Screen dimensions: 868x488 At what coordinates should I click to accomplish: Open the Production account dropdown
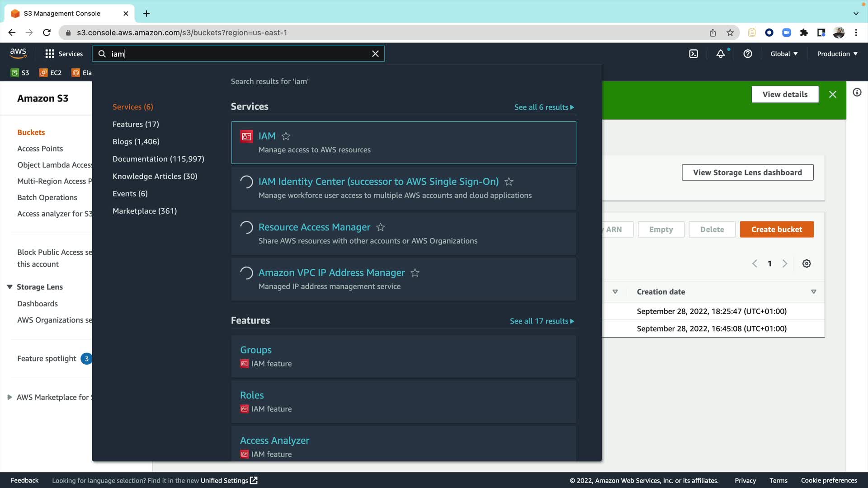[837, 54]
